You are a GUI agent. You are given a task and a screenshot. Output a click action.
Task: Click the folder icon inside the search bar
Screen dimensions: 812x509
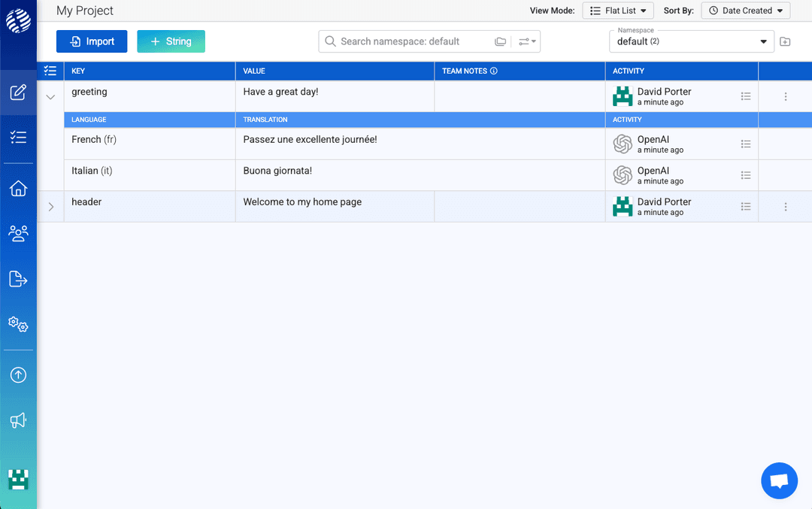(501, 41)
